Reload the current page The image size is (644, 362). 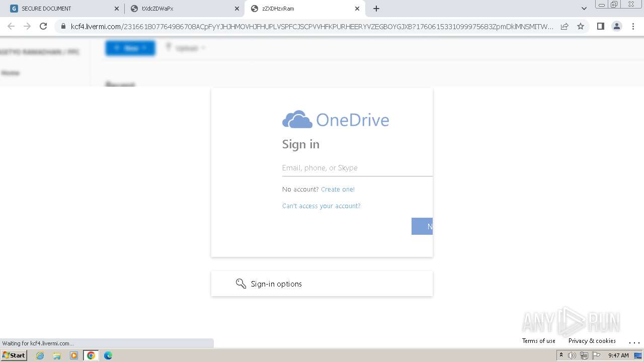point(43,26)
